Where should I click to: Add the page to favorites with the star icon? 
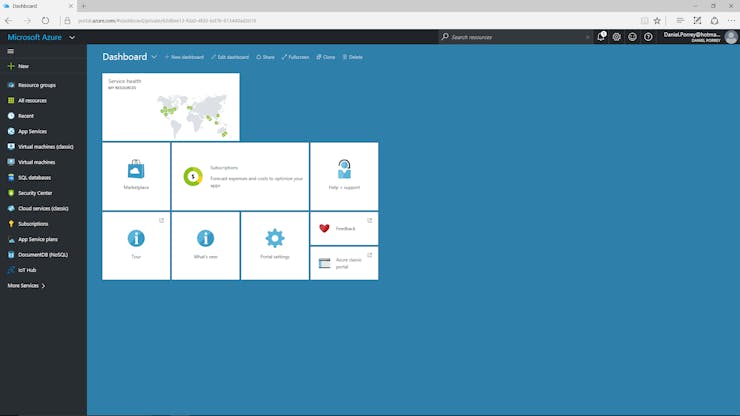(x=657, y=21)
